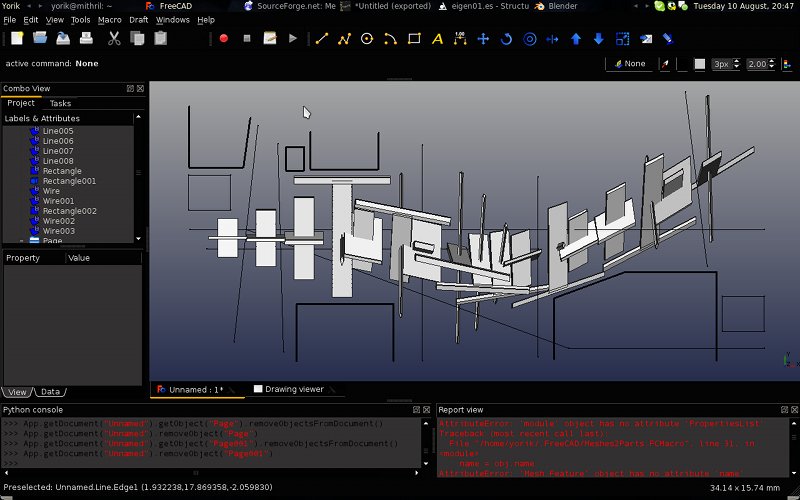Select the Draft Rectangle tool
Viewport: 800px width, 500px height.
pos(414,39)
